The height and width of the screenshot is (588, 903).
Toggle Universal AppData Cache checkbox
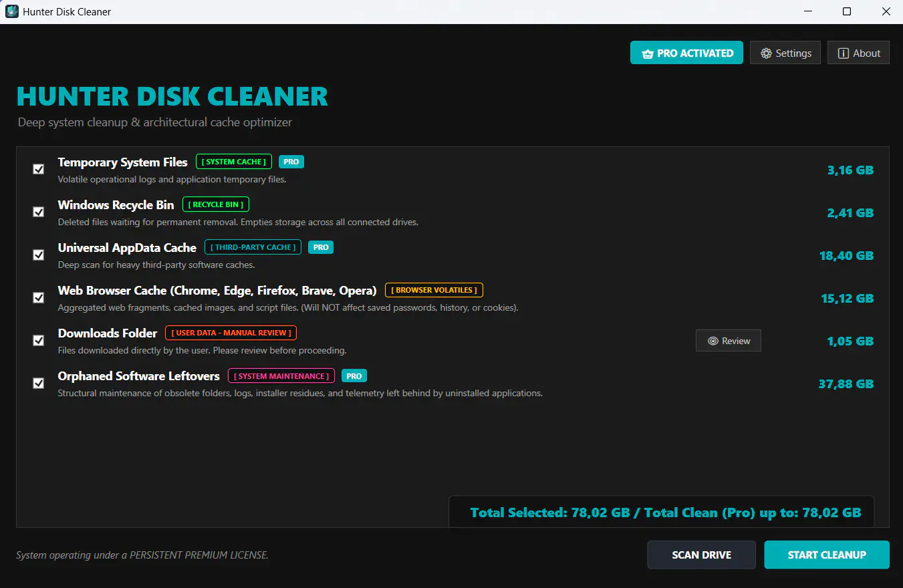(x=39, y=255)
